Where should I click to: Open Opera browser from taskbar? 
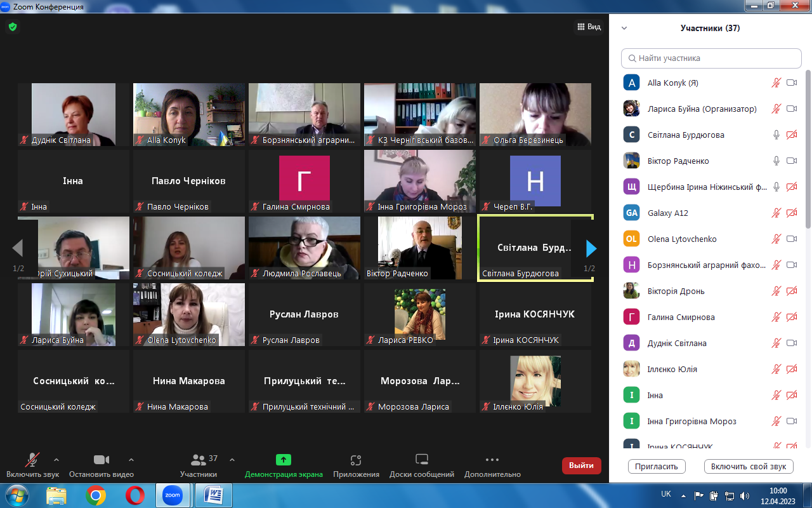click(x=134, y=495)
